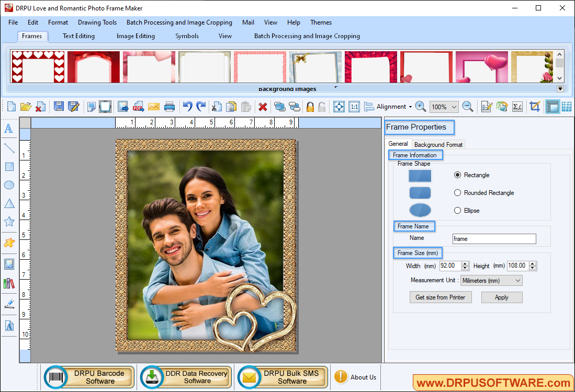The height and width of the screenshot is (392, 575).
Task: Enable the Rectangle frame shape option
Action: click(457, 175)
